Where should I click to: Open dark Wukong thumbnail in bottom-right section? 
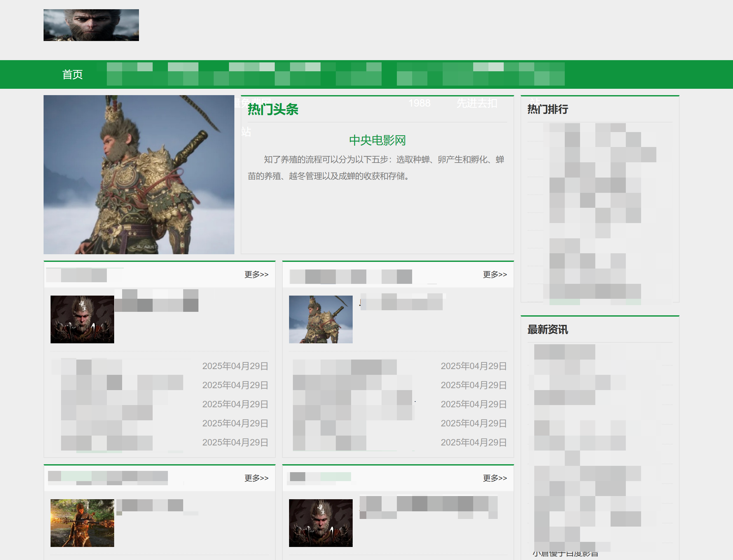click(x=321, y=523)
